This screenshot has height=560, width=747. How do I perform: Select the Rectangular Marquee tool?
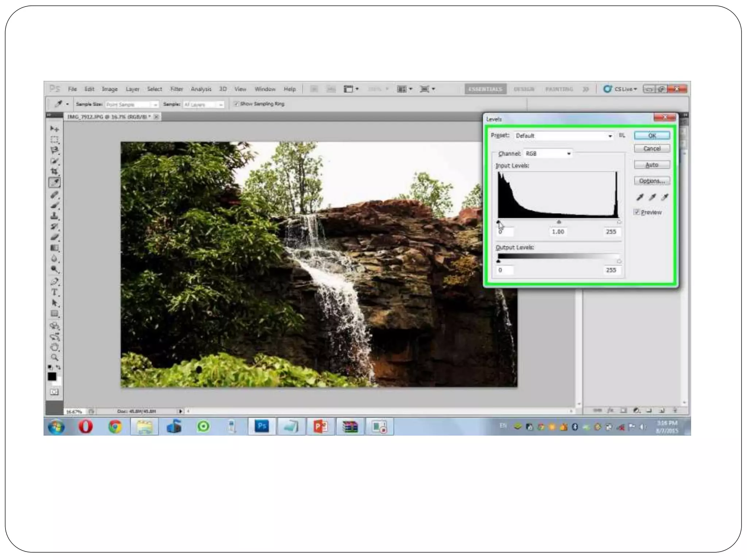[54, 140]
